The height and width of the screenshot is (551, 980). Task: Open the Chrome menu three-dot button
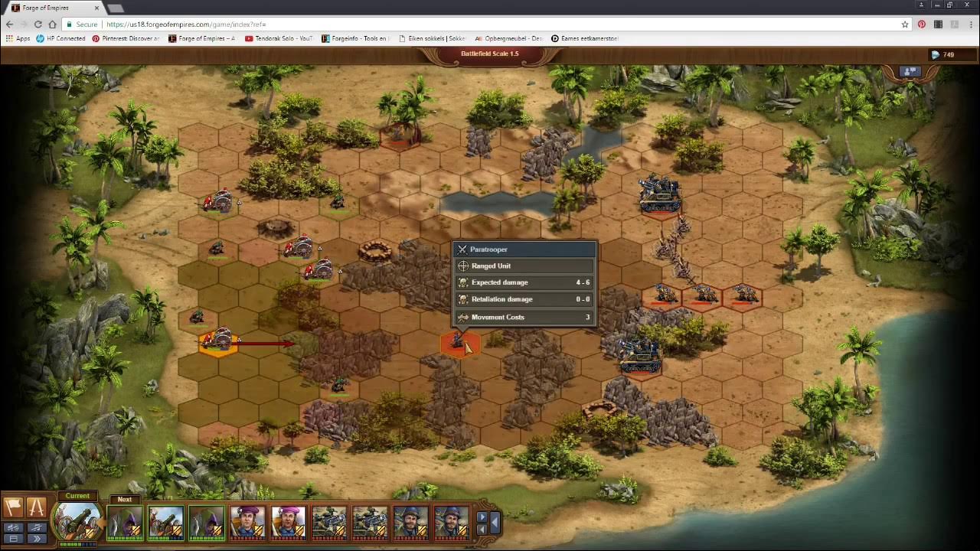969,24
